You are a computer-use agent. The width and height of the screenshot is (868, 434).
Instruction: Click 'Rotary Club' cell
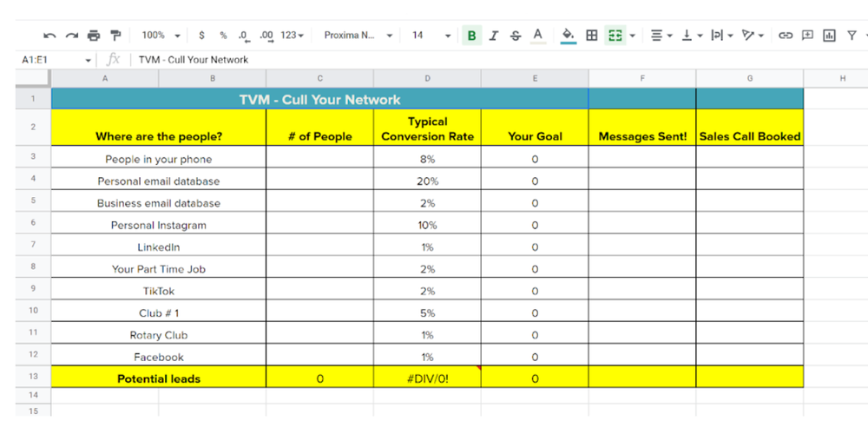[159, 333]
